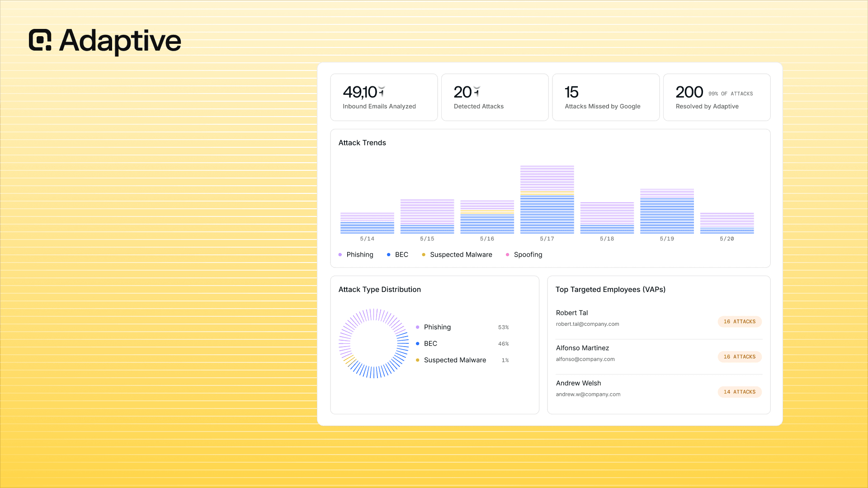Click Andrew Welsh's 14 ATTACKS badge
This screenshot has height=488, width=868.
click(740, 392)
